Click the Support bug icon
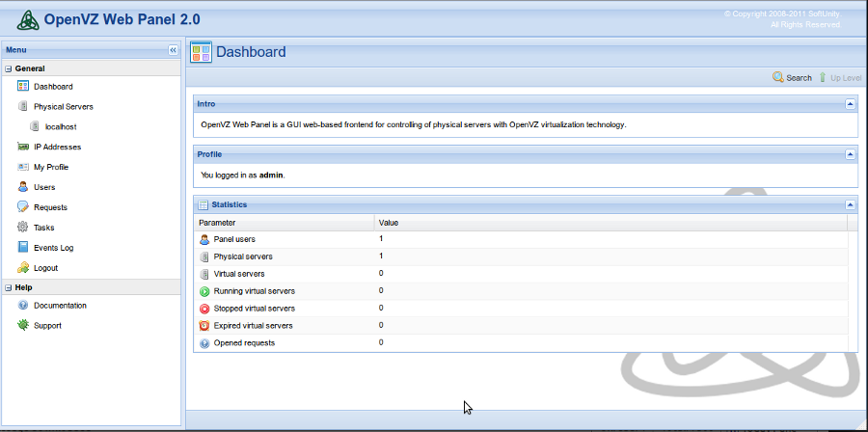This screenshot has width=868, height=432. (x=23, y=325)
